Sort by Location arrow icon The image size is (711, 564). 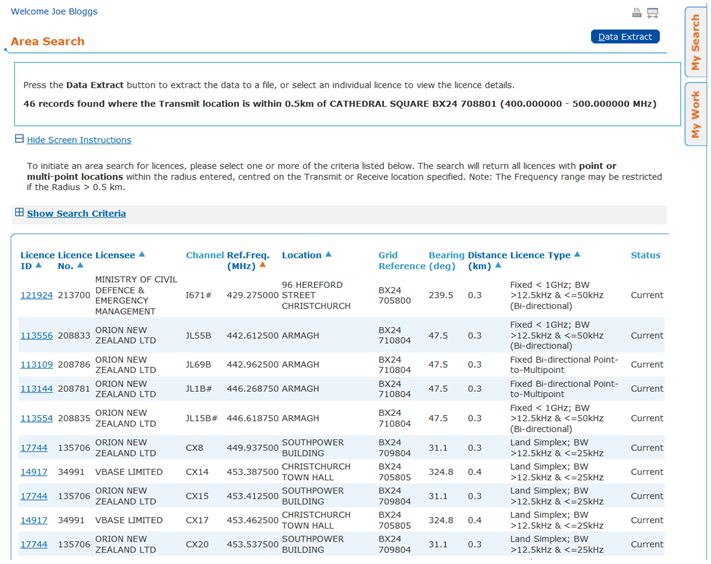pos(328,254)
